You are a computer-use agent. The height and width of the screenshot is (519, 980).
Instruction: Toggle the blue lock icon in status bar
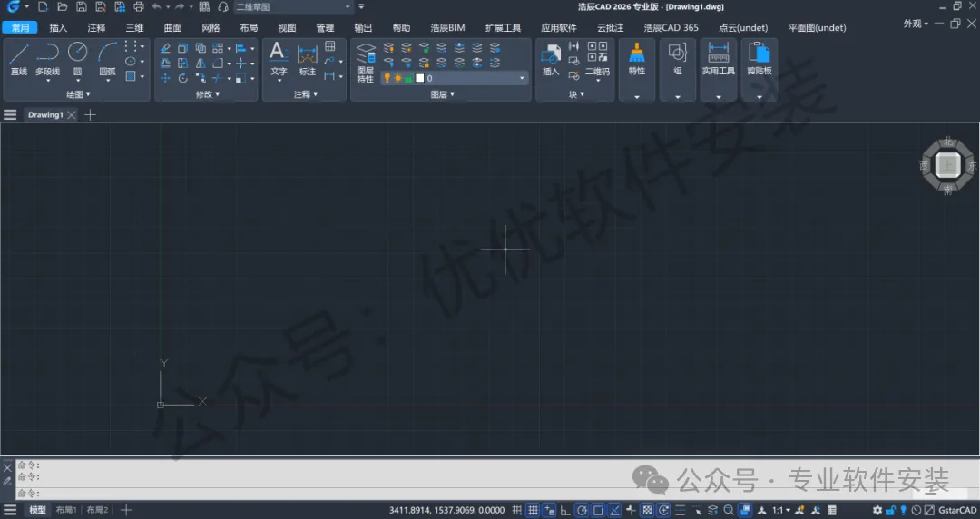point(890,510)
